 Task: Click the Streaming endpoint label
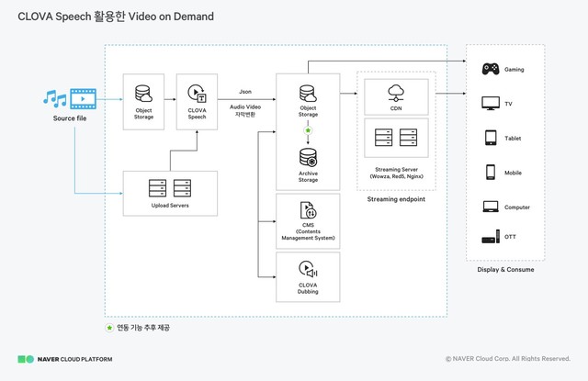pos(396,198)
